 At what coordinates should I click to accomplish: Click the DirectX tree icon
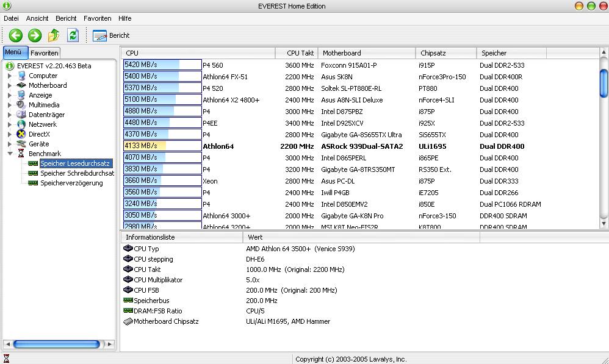coord(21,134)
